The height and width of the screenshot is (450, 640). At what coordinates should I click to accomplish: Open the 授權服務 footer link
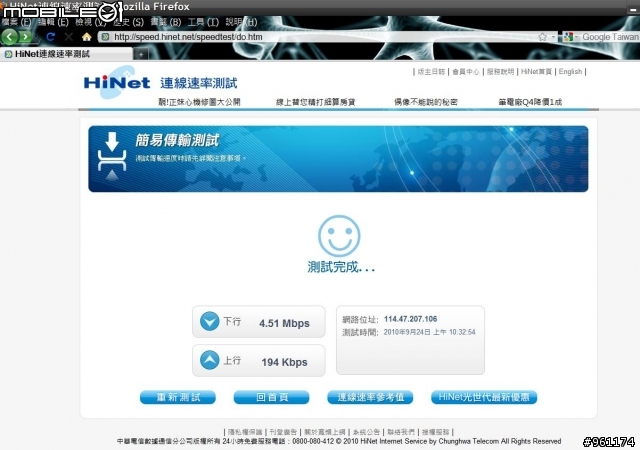pyautogui.click(x=436, y=432)
